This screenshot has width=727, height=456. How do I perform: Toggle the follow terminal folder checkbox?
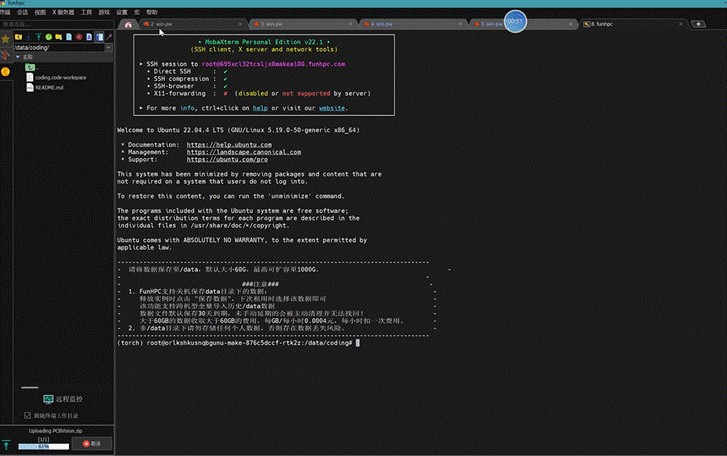point(27,415)
